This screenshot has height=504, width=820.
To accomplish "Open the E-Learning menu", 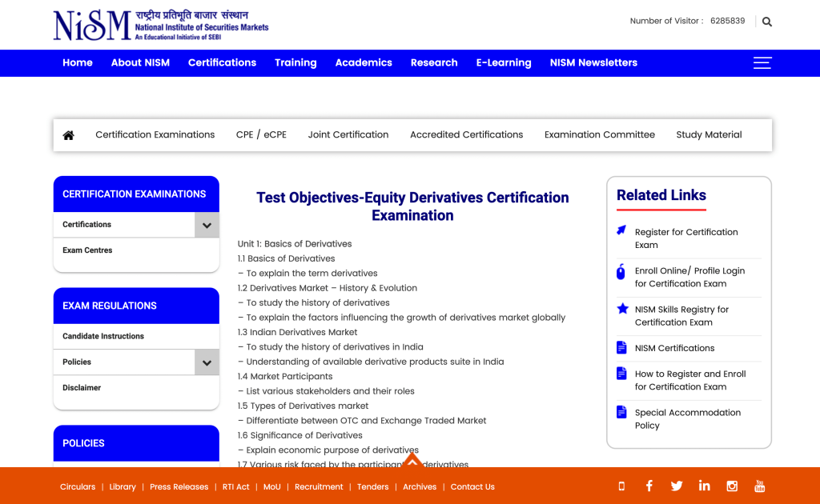I will pos(504,62).
